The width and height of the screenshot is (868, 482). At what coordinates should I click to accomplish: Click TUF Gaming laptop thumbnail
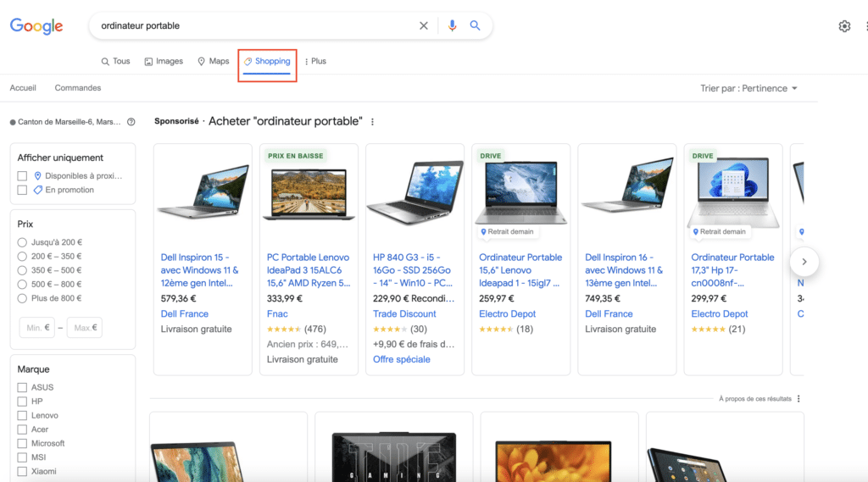pos(394,457)
